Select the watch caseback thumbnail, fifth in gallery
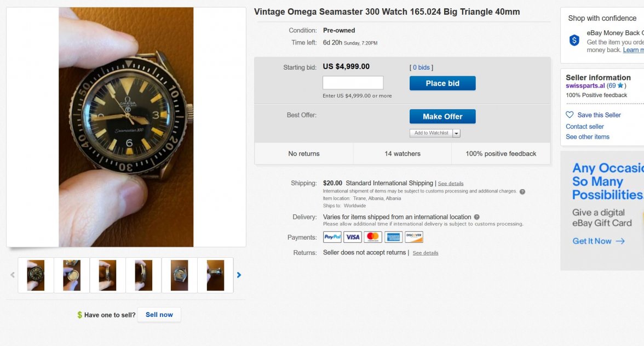The height and width of the screenshot is (346, 644). click(x=179, y=275)
